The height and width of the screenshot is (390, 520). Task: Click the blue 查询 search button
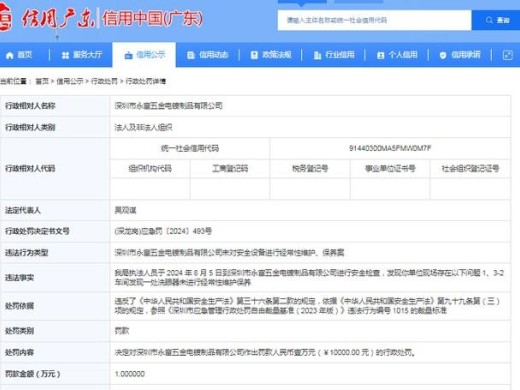click(496, 20)
